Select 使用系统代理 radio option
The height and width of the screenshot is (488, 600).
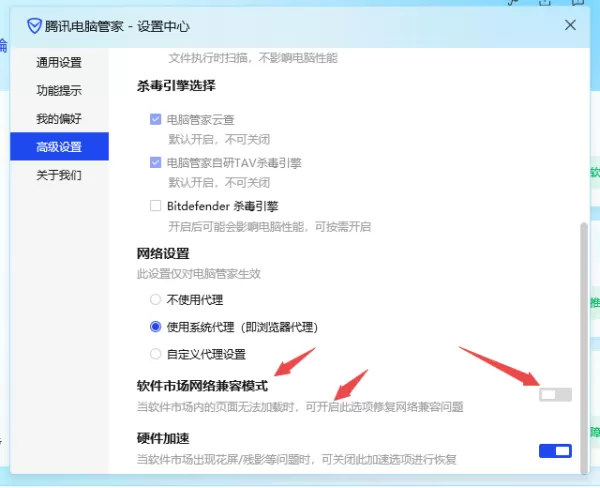(x=155, y=327)
